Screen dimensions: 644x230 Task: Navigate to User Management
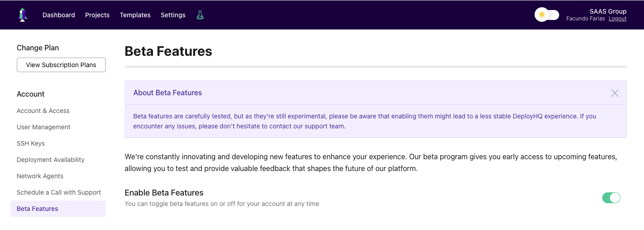[x=44, y=127]
